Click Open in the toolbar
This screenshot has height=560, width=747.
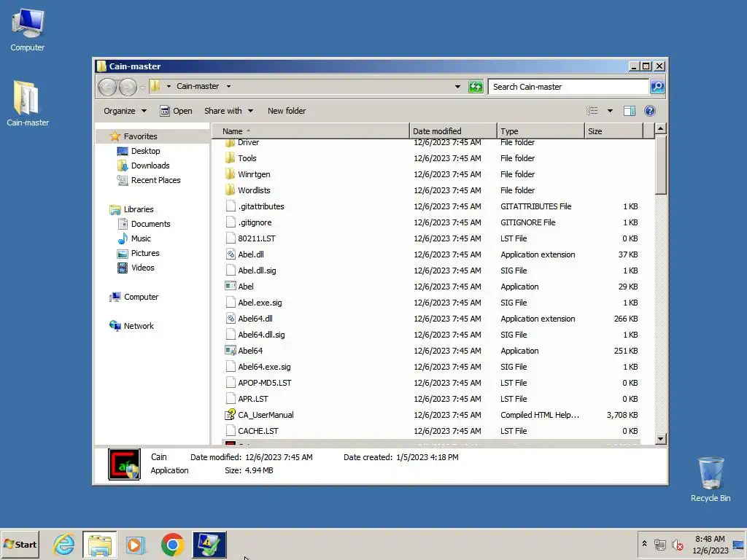tap(177, 111)
